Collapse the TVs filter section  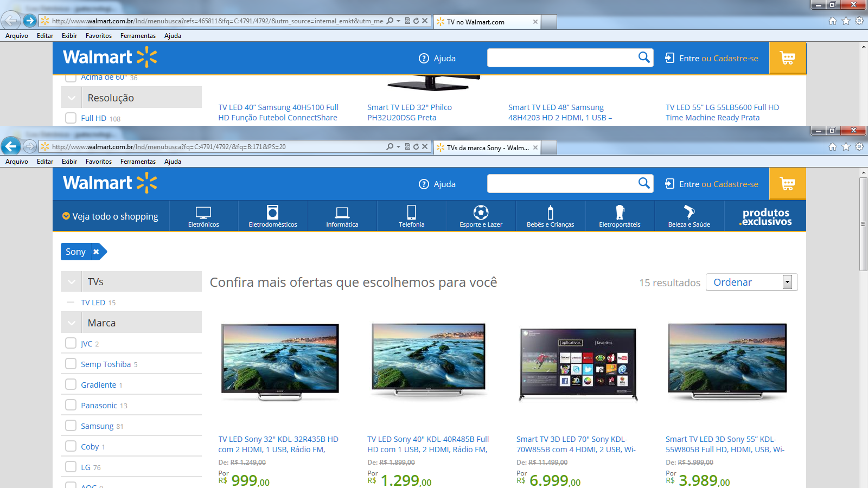coord(71,282)
